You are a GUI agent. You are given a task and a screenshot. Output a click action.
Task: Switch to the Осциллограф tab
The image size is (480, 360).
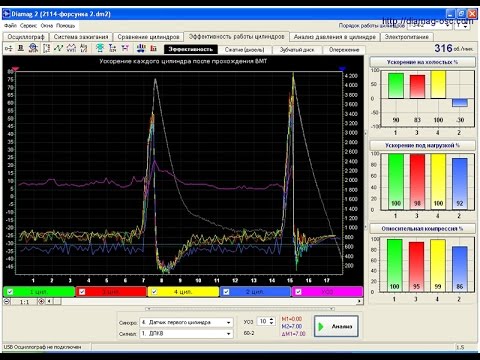[26, 37]
